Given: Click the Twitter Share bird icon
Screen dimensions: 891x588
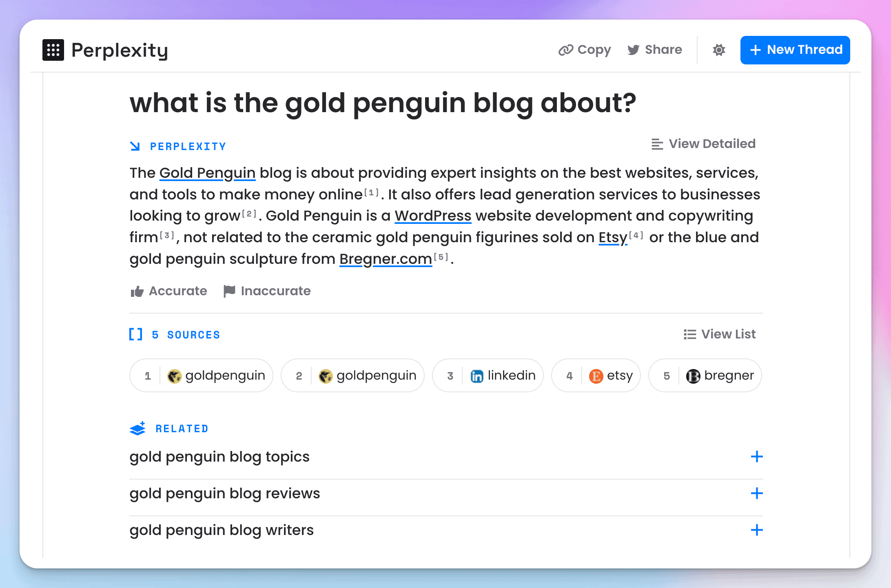Looking at the screenshot, I should point(633,50).
